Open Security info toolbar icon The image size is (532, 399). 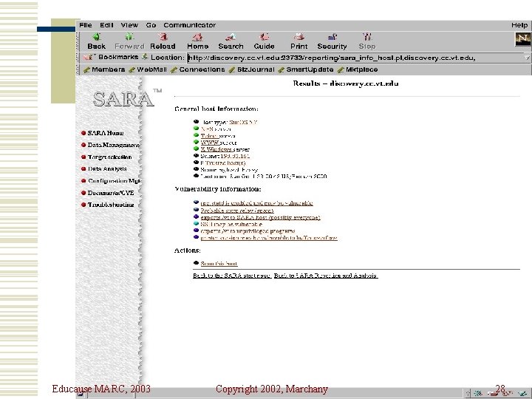[332, 37]
